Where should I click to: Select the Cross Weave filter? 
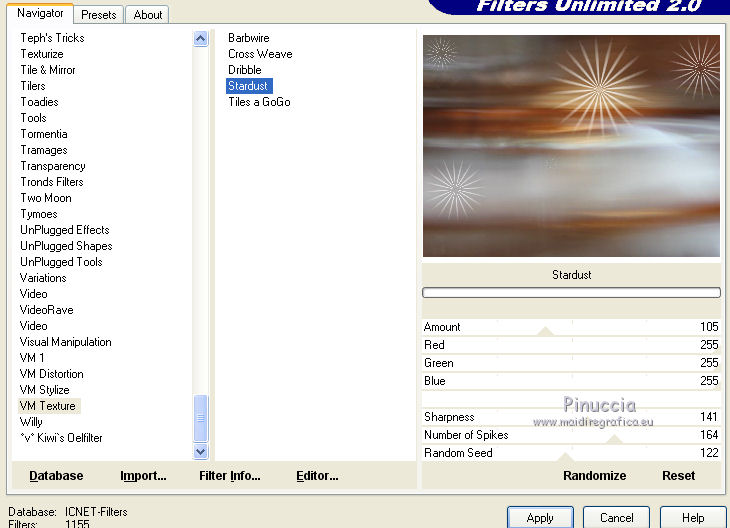[260, 54]
